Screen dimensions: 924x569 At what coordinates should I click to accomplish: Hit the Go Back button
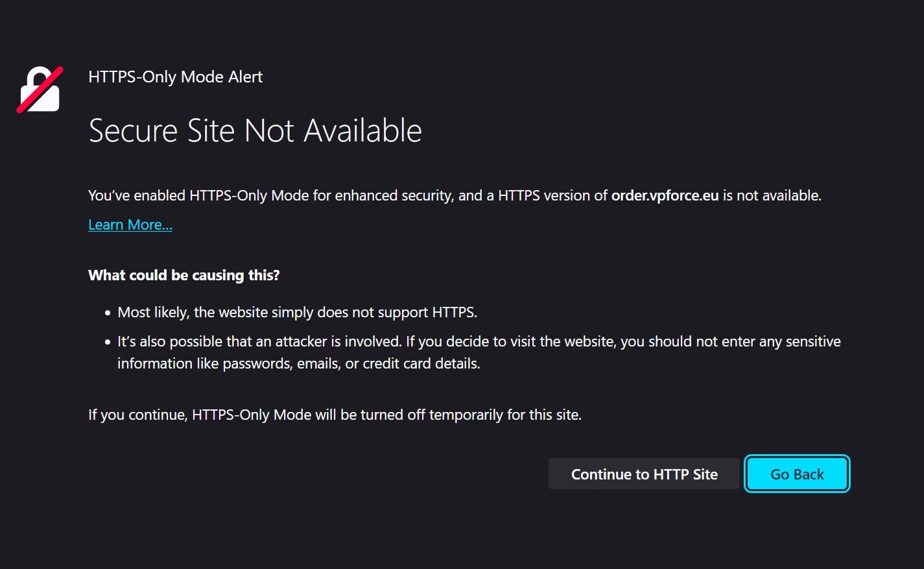[797, 474]
